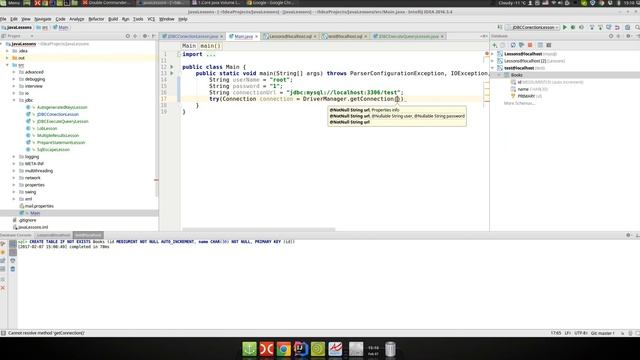
Task: Toggle tool windows button in status bar
Action: tap(3, 333)
